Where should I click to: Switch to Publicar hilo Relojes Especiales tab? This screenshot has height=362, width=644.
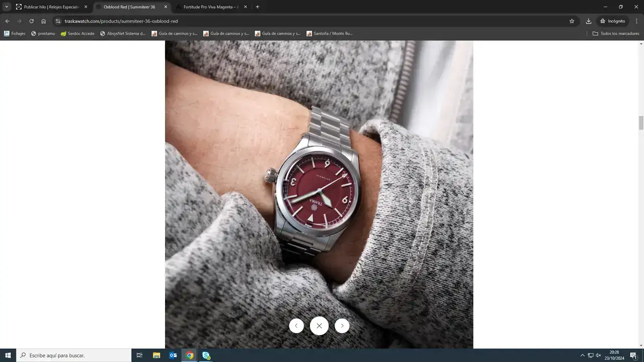click(x=50, y=7)
